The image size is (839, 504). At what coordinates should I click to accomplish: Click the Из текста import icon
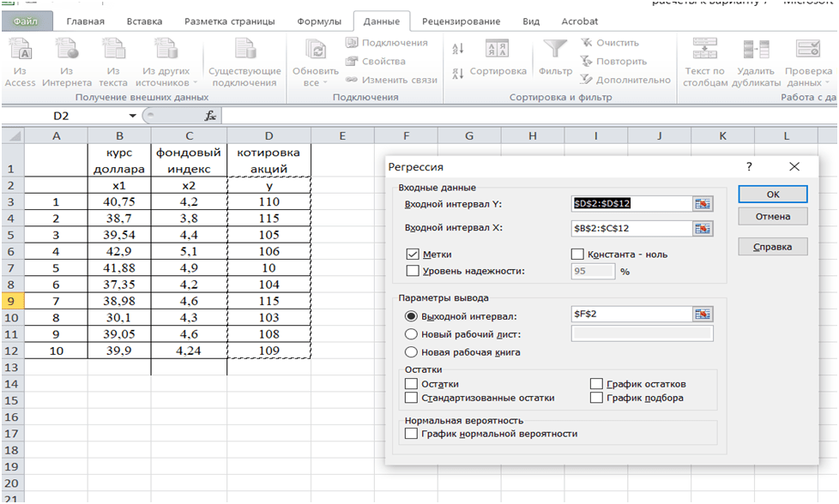(113, 49)
